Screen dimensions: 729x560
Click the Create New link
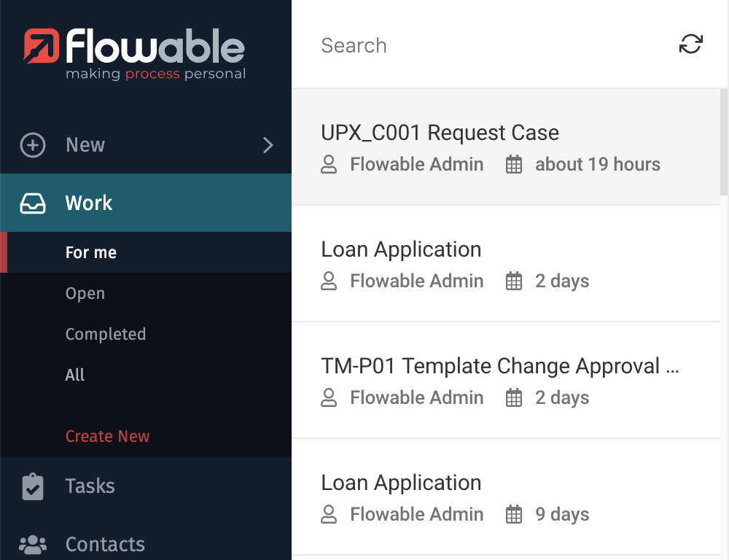point(107,437)
